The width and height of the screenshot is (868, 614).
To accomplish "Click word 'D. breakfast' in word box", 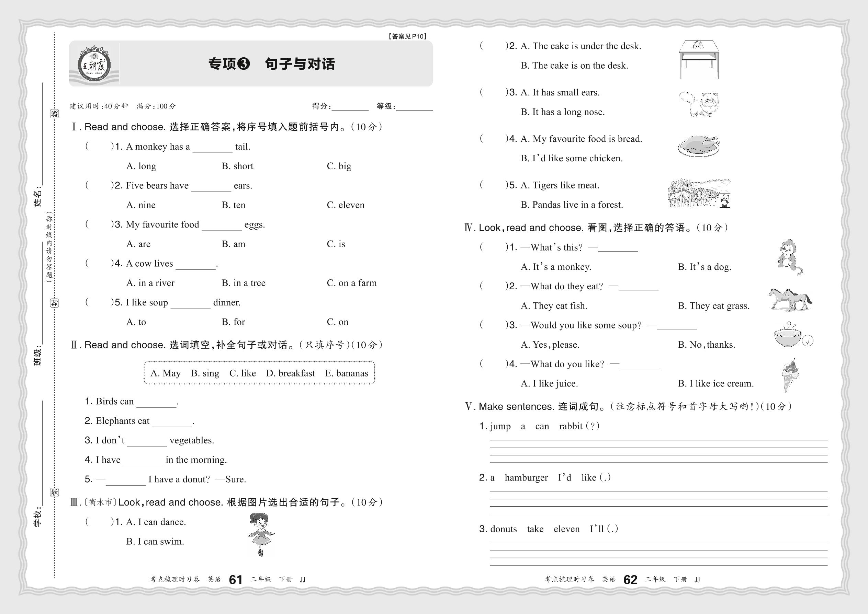I will click(x=290, y=373).
